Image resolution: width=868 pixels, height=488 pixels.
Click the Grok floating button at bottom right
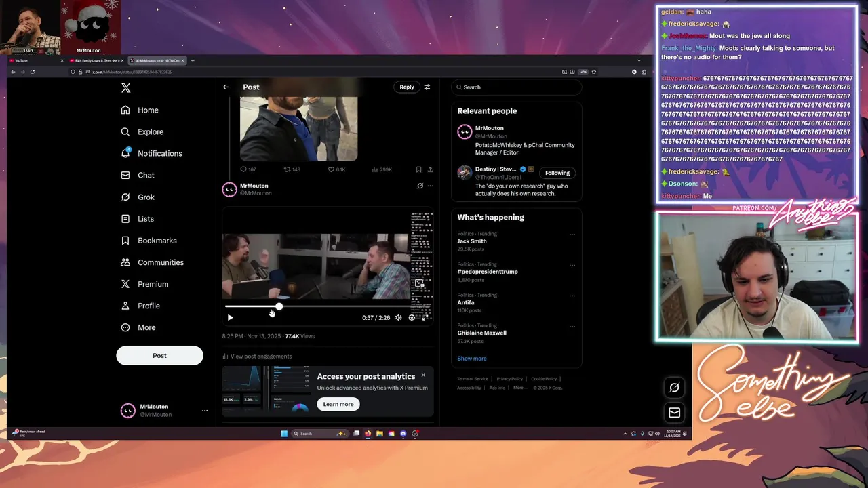(674, 388)
